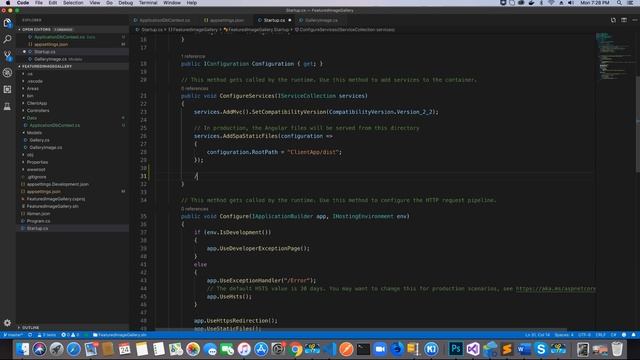Open the Terminal menu

pyautogui.click(x=148, y=3)
